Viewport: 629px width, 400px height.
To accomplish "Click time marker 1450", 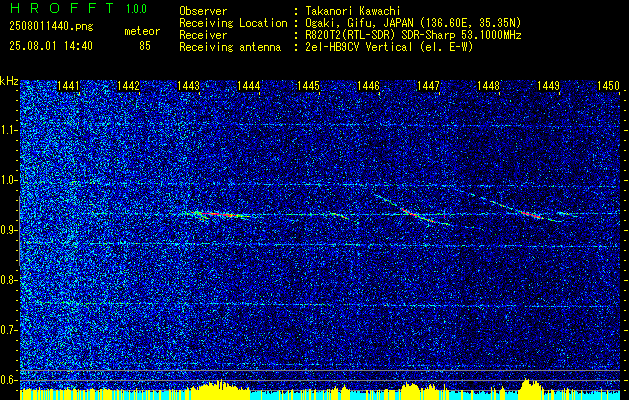I will click(x=609, y=86).
